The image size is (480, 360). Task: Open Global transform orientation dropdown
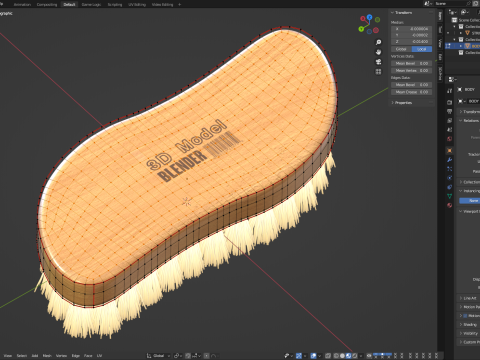click(x=159, y=356)
